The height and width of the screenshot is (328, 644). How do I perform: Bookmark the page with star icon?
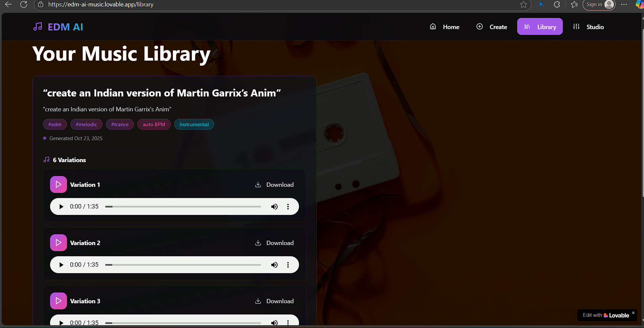point(524,4)
